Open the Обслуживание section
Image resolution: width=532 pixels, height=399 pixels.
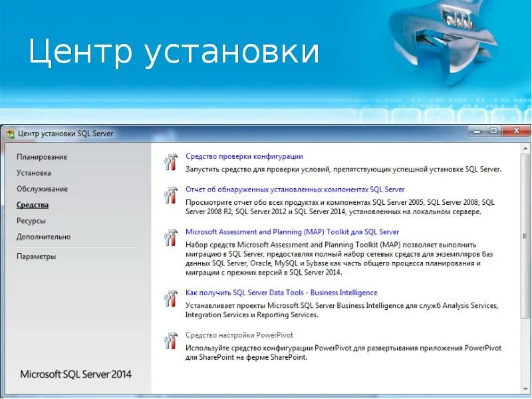point(42,189)
